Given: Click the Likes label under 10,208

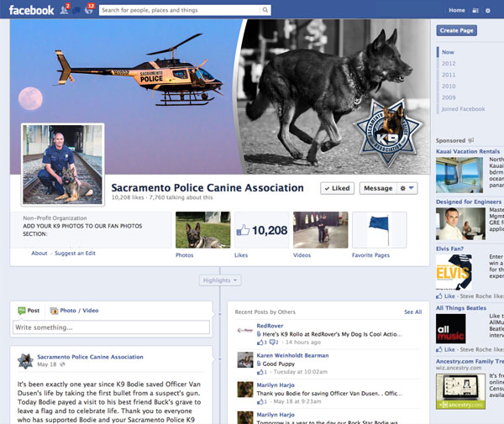Looking at the screenshot, I should 241,255.
